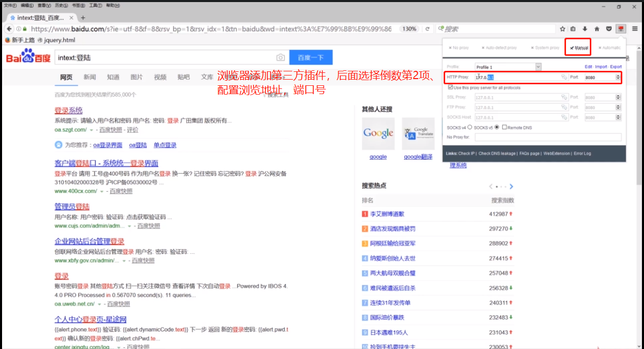The width and height of the screenshot is (644, 349).
Task: Click the Pocket icon in the toolbar
Action: coord(609,29)
